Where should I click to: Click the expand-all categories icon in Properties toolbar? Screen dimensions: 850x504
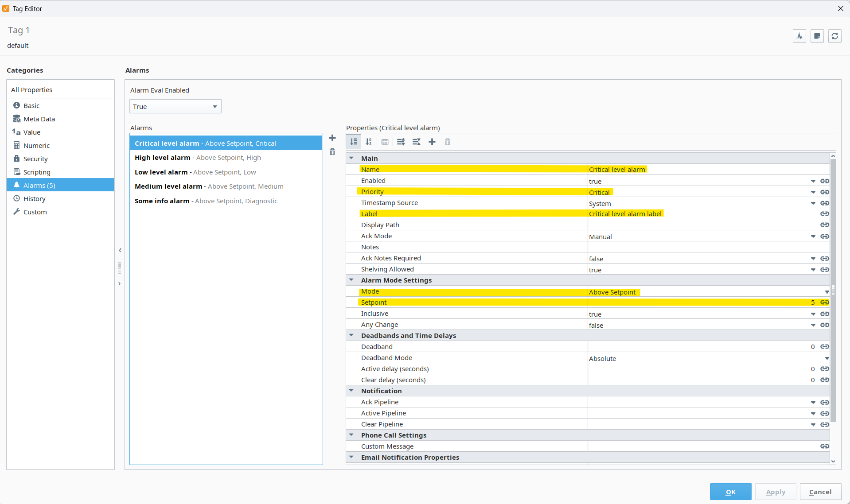[401, 142]
